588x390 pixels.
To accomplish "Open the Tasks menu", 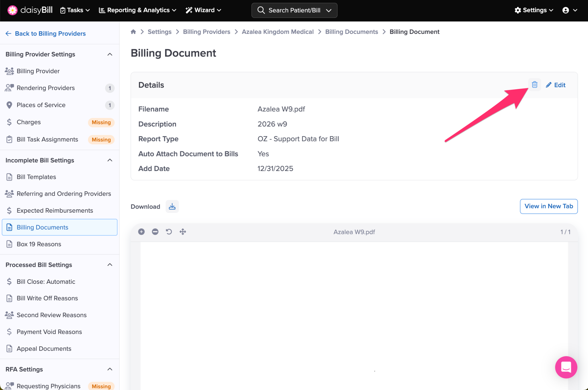I will (75, 10).
